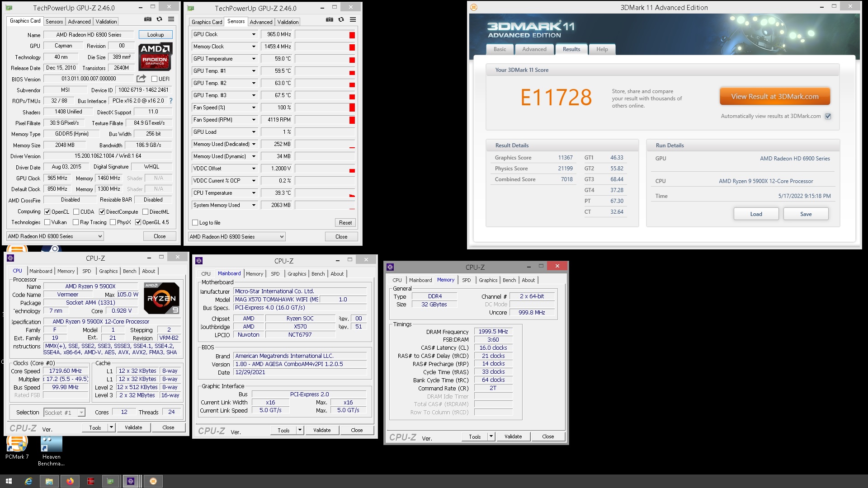868x488 pixels.
Task: Toggle the DirectML checkbox
Action: click(145, 212)
